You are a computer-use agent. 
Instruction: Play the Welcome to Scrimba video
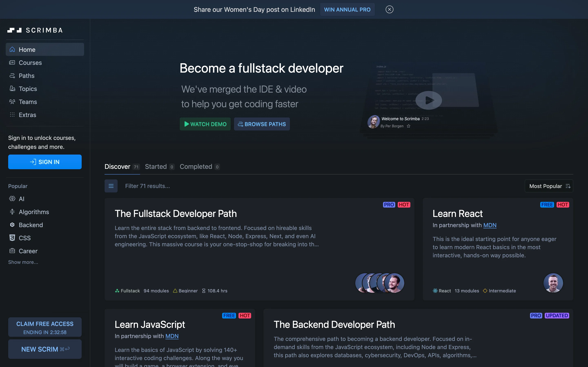pyautogui.click(x=428, y=100)
